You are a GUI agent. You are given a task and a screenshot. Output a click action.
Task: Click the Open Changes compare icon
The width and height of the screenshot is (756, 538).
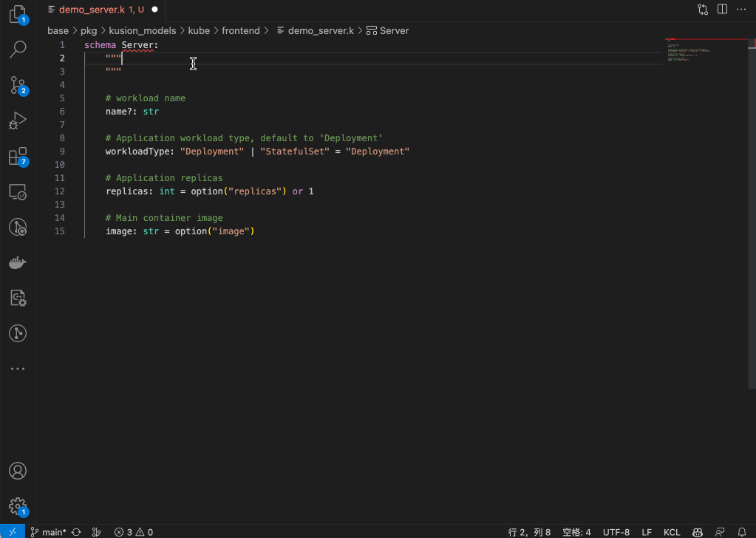point(702,10)
